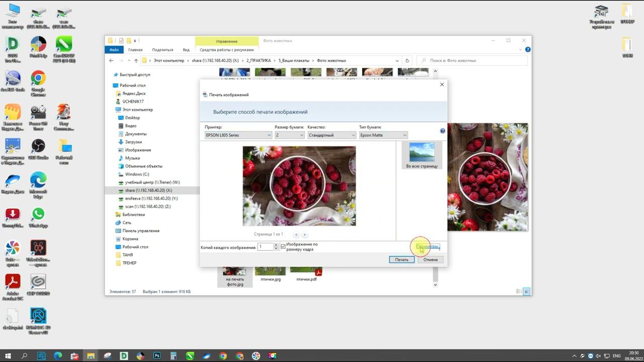
Task: Click the 'Поиск в: Фото животных' search field
Action: click(473, 60)
